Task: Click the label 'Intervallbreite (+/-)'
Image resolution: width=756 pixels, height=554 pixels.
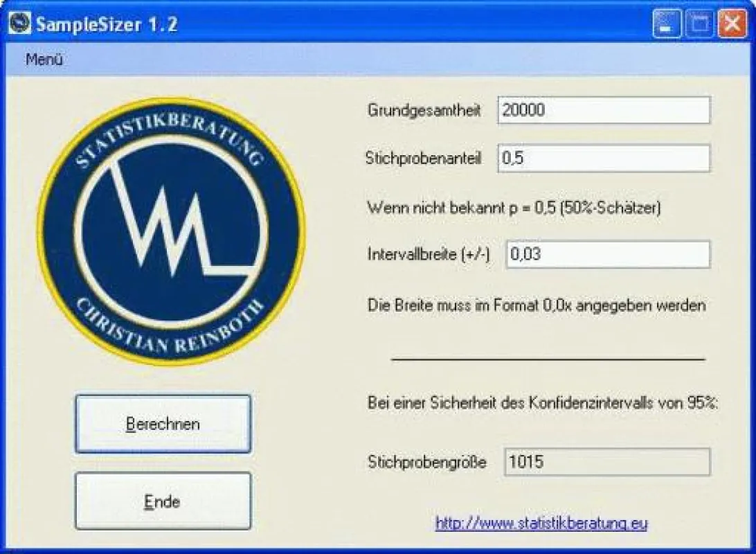Action: click(429, 254)
